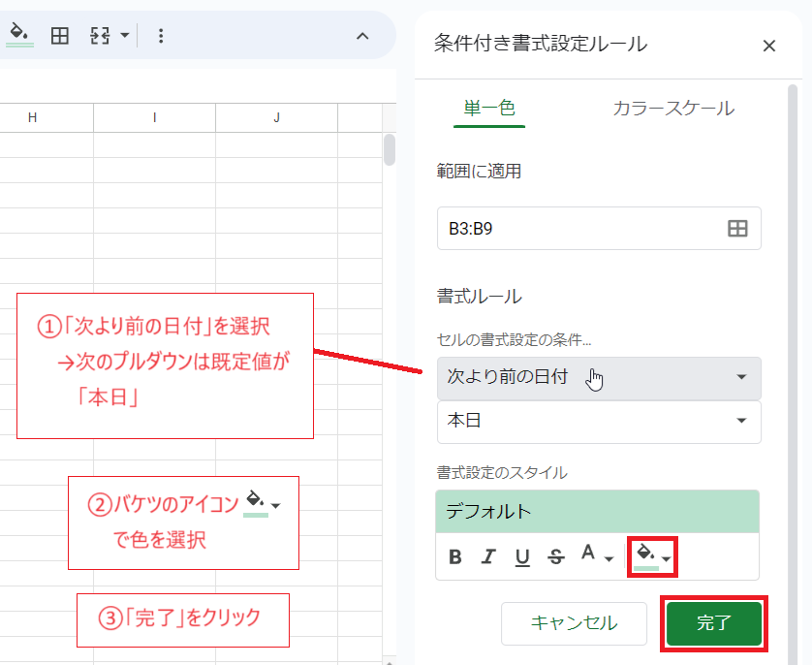812x665 pixels.
Task: Open the 本日 date dropdown
Action: (599, 421)
